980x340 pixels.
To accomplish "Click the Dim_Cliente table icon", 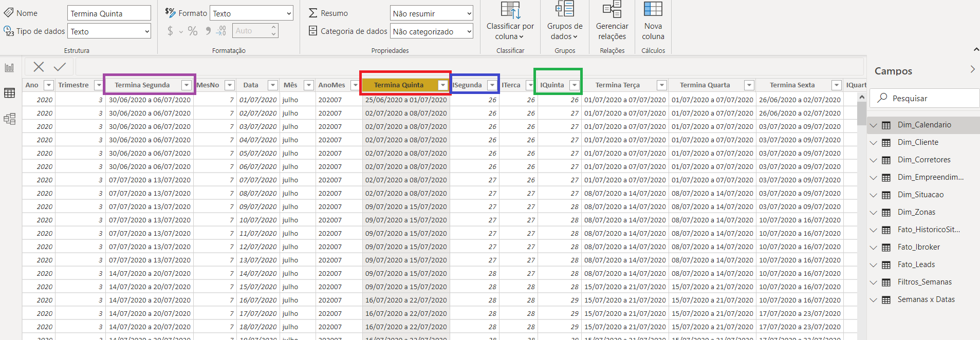I will tap(886, 142).
